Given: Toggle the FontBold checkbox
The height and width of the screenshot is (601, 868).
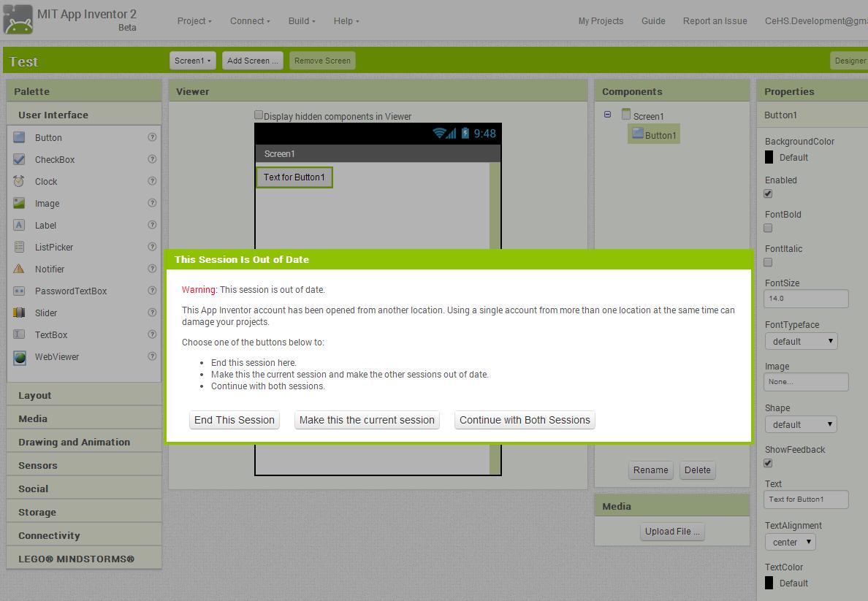Looking at the screenshot, I should tap(769, 228).
